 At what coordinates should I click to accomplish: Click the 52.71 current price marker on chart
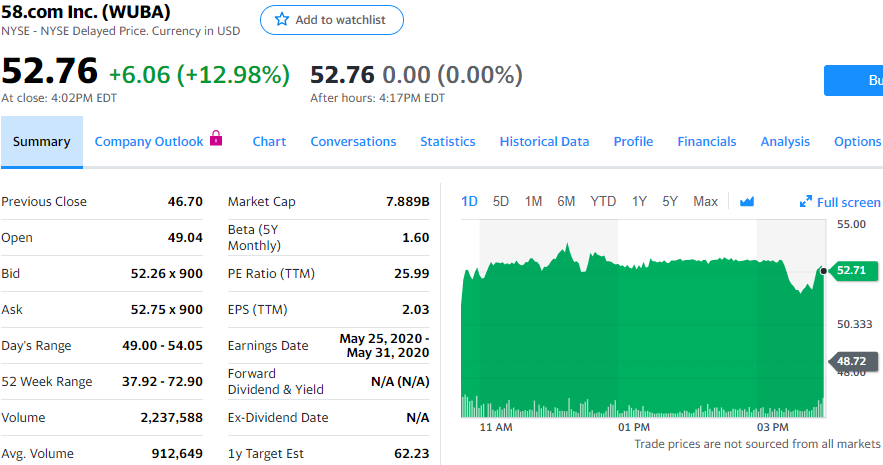(850, 270)
